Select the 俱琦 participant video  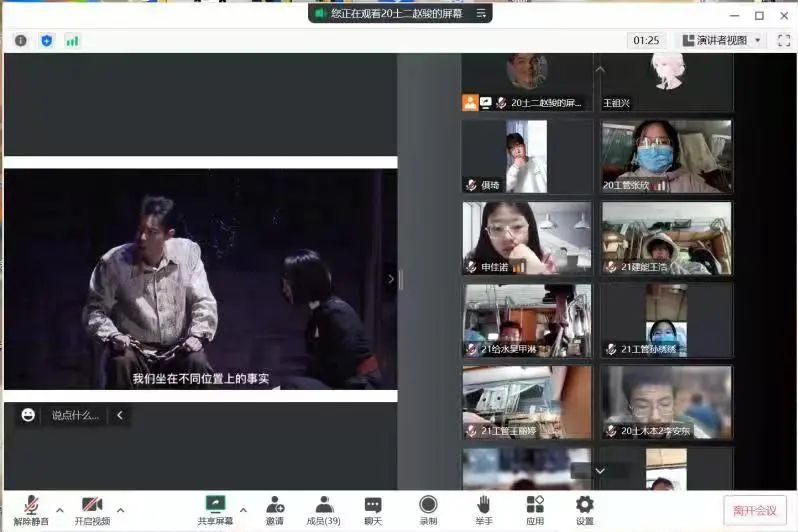(527, 156)
